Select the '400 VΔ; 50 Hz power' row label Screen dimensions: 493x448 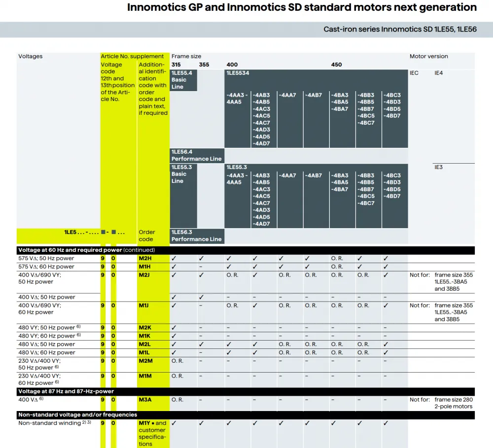(x=46, y=297)
